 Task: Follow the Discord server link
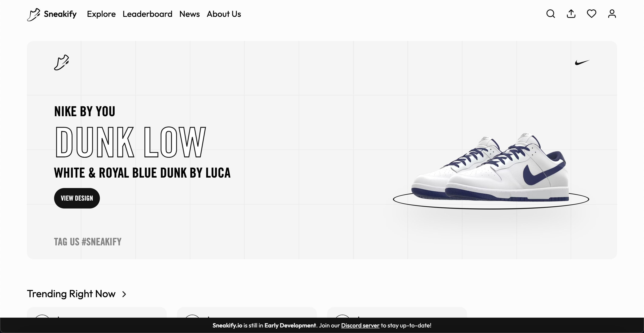click(x=360, y=325)
